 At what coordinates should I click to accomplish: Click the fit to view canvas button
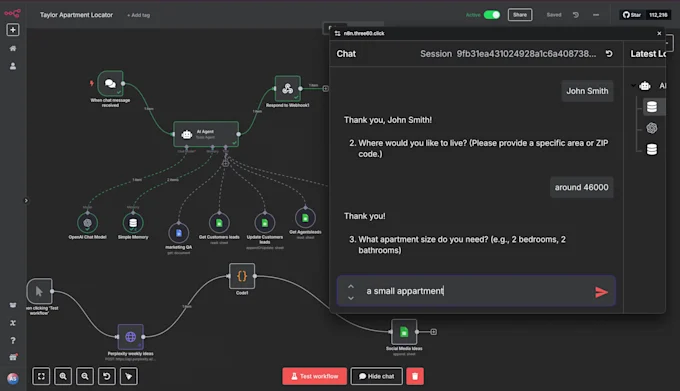point(41,376)
